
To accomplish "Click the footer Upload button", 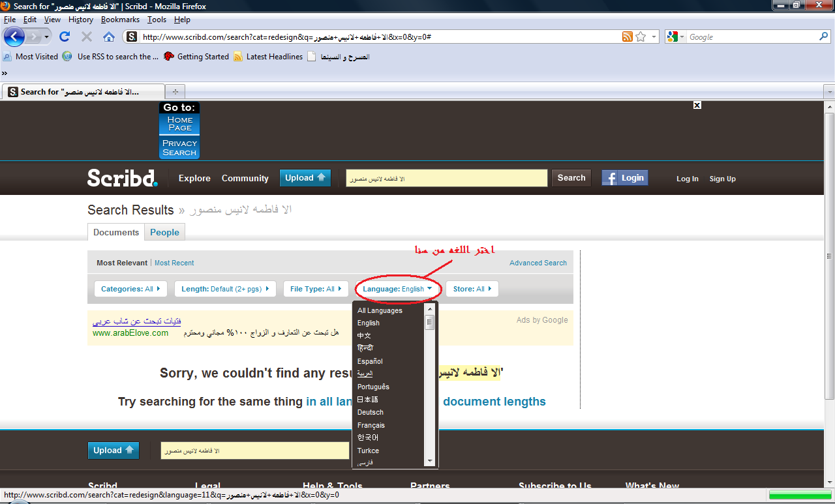I will click(x=114, y=451).
